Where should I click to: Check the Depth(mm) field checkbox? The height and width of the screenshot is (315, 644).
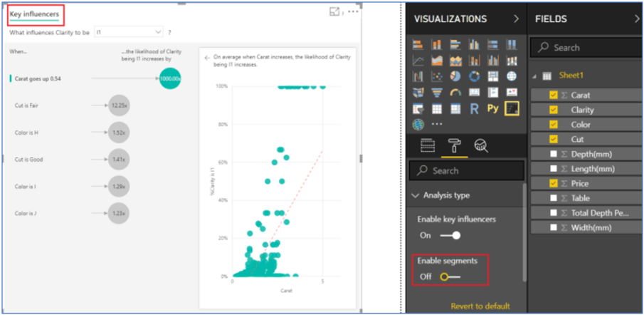point(554,154)
